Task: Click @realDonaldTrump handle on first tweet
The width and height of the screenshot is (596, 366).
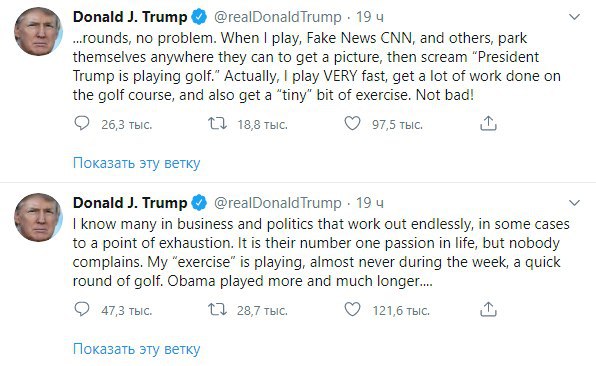Action: [278, 17]
